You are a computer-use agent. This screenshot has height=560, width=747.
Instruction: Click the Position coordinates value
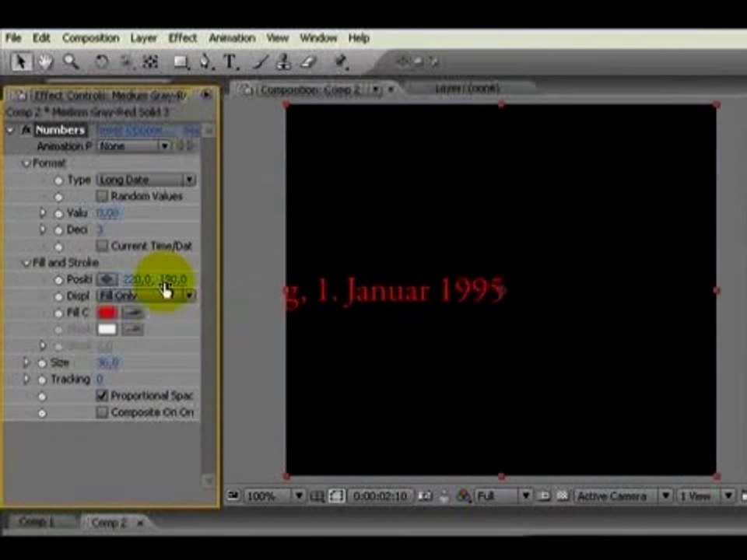(x=155, y=279)
